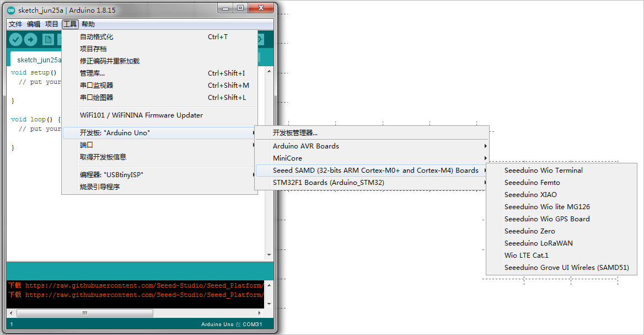Click console horizontal scrollbar thumb

pos(84,313)
